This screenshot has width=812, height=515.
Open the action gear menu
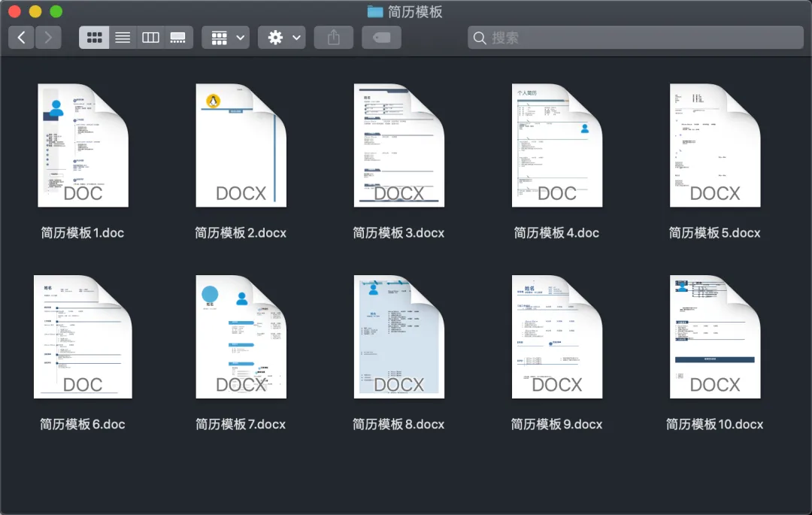tap(282, 38)
